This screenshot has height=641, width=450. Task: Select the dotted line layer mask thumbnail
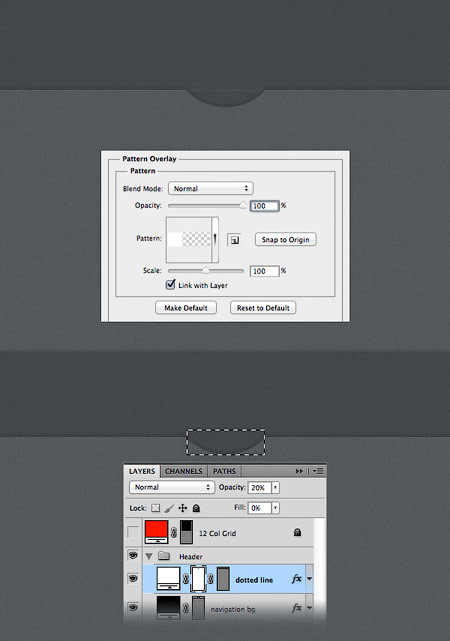click(198, 579)
